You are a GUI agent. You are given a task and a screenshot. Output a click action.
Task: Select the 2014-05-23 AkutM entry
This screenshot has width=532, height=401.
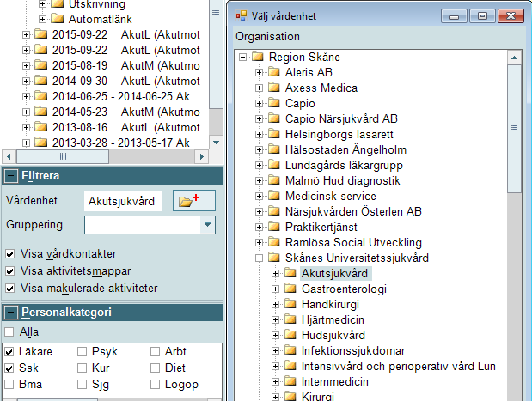[x=125, y=112]
